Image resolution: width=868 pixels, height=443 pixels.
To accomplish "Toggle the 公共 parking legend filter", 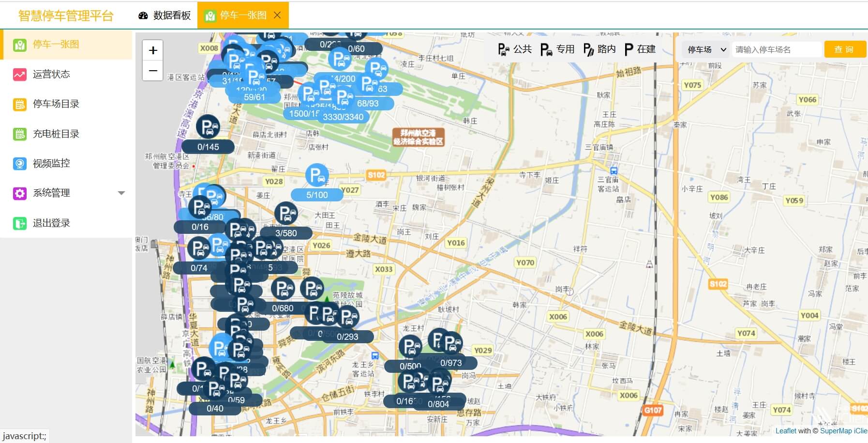I will point(515,49).
